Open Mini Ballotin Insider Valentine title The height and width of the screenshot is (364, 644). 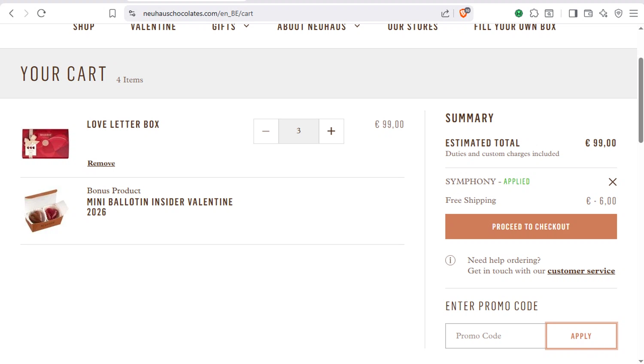[x=160, y=207]
